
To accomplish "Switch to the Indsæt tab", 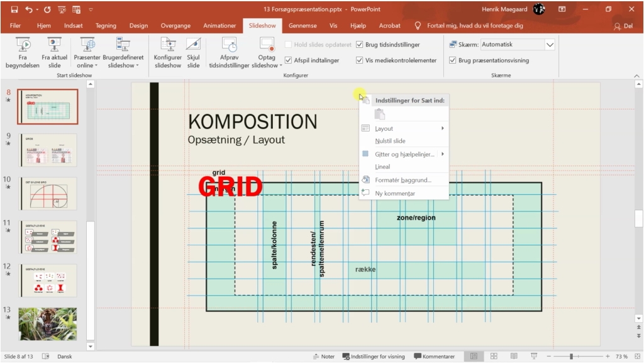I will 73,25.
